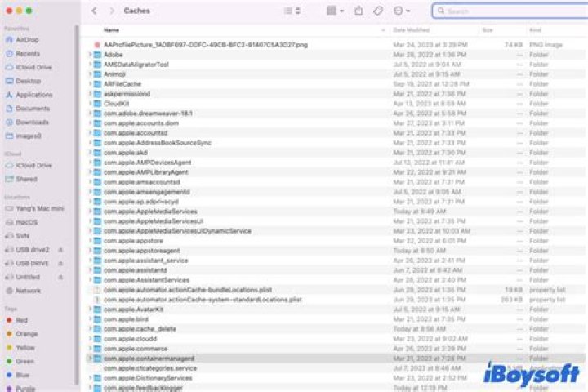This screenshot has height=392, width=588.
Task: Eject the USB drive2 volume
Action: point(60,249)
